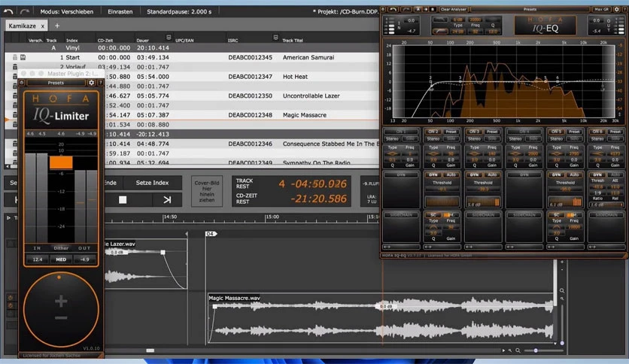Open IQ-Limiter help question mark

pyautogui.click(x=100, y=83)
